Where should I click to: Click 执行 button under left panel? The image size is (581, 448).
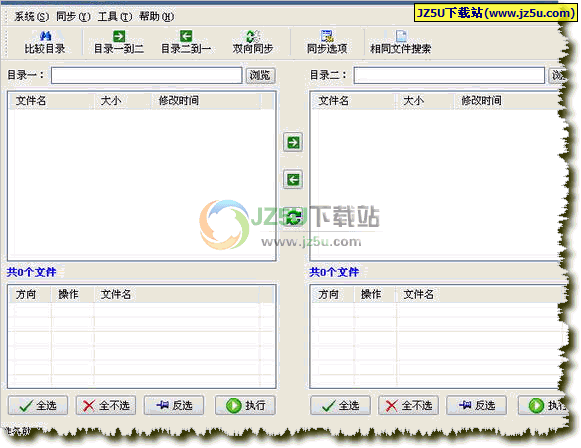pos(245,405)
